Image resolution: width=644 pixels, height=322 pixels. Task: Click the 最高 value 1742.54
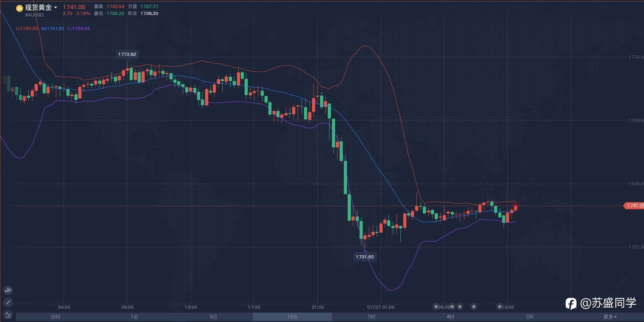pyautogui.click(x=115, y=7)
